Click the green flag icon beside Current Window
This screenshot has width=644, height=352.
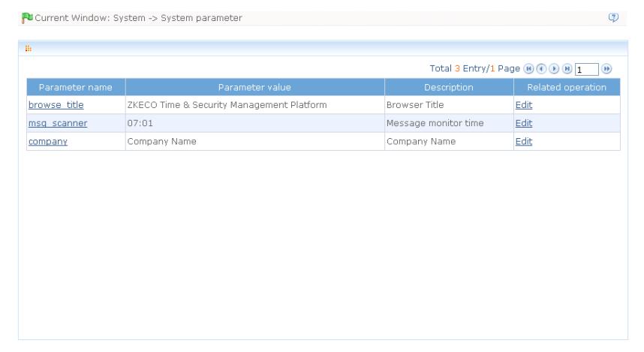point(27,18)
